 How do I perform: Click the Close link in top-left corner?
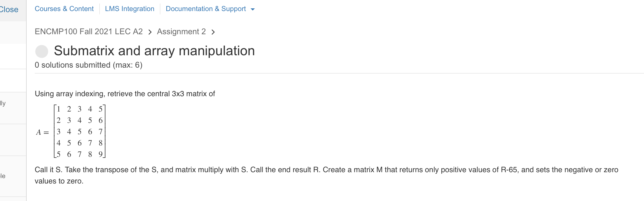pos(9,9)
